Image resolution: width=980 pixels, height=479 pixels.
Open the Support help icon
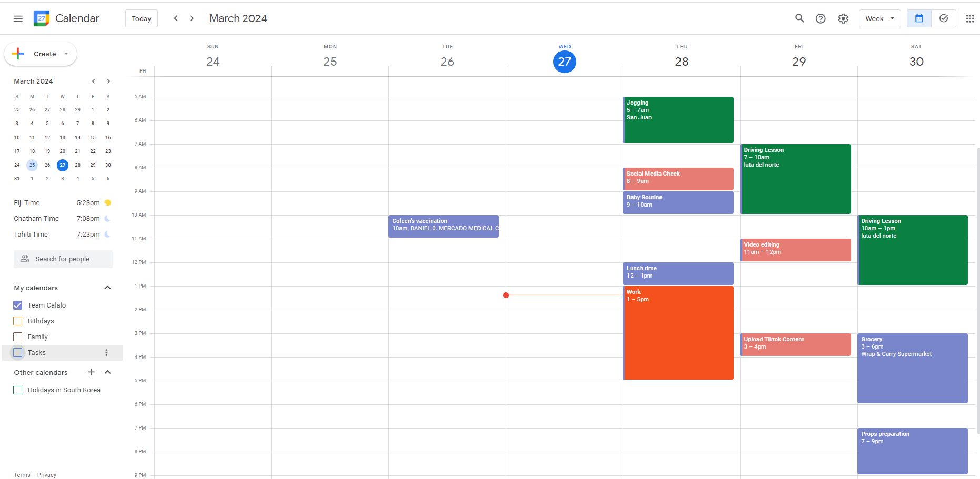(821, 18)
